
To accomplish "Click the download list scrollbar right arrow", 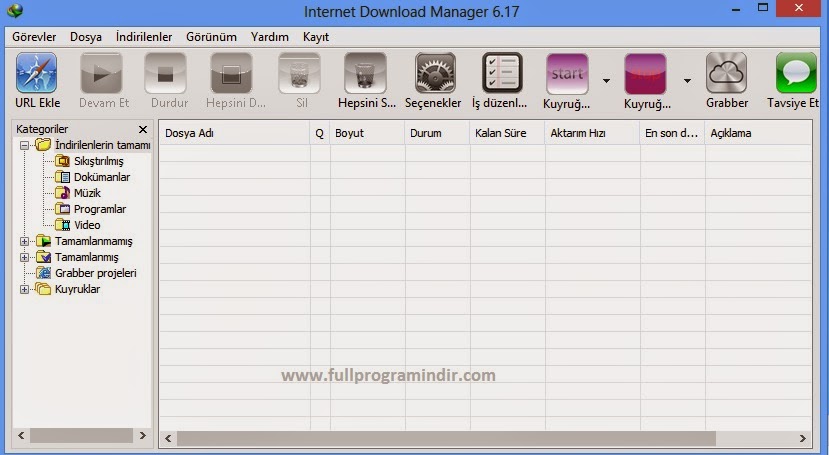I will (803, 438).
